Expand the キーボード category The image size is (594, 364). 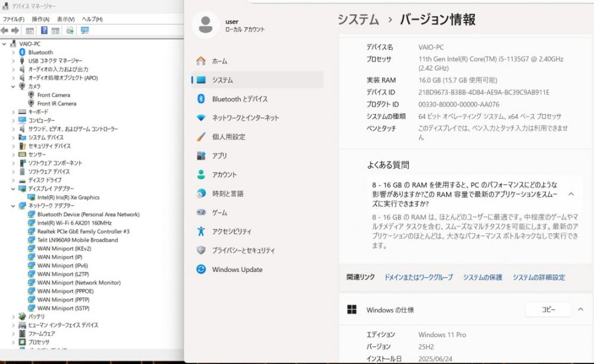click(x=13, y=112)
